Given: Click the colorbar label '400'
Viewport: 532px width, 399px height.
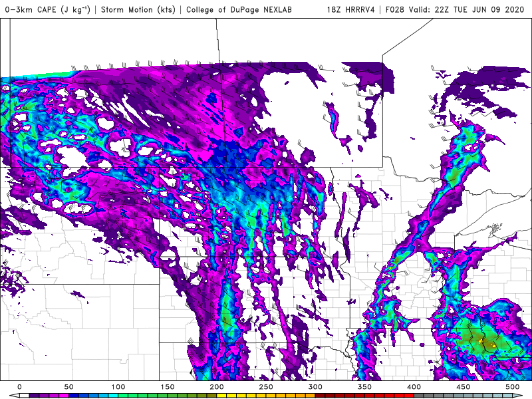Looking at the screenshot, I should pos(414,387).
